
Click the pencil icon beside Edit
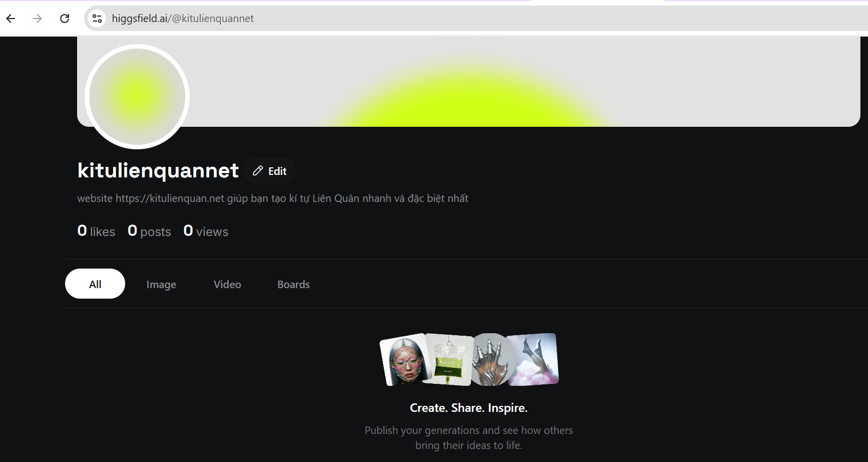[258, 171]
